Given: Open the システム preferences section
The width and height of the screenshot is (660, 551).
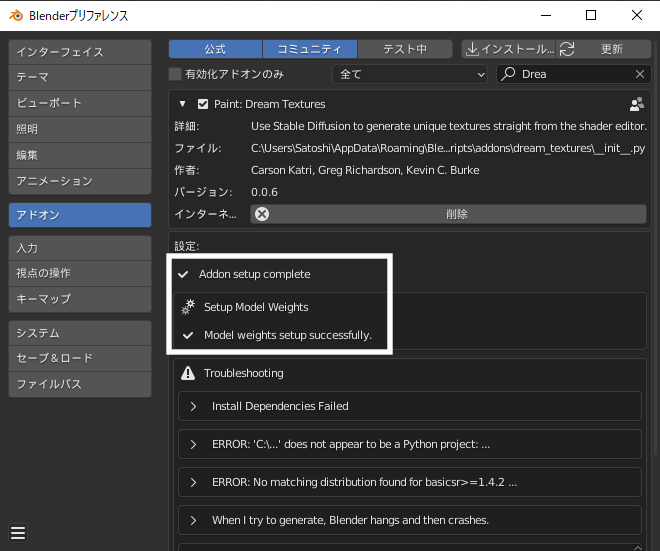Looking at the screenshot, I should [x=80, y=333].
